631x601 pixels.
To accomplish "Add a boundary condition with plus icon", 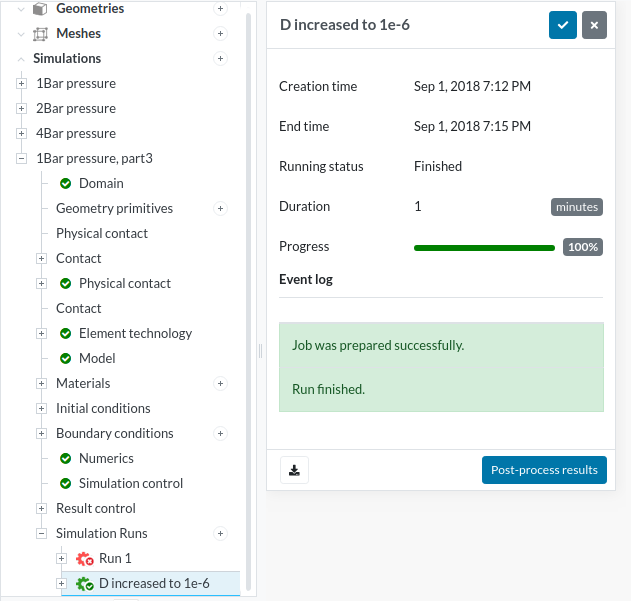I will coord(220,434).
